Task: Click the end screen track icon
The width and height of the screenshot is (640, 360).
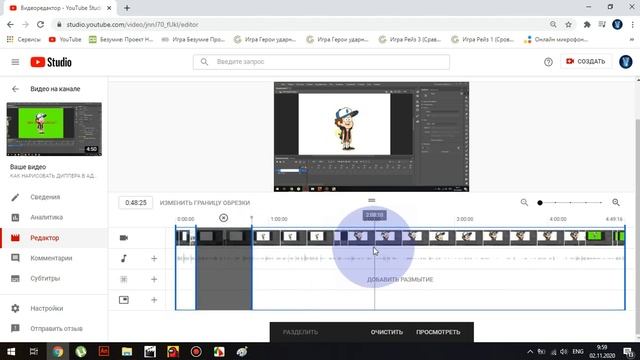Action: (124, 300)
